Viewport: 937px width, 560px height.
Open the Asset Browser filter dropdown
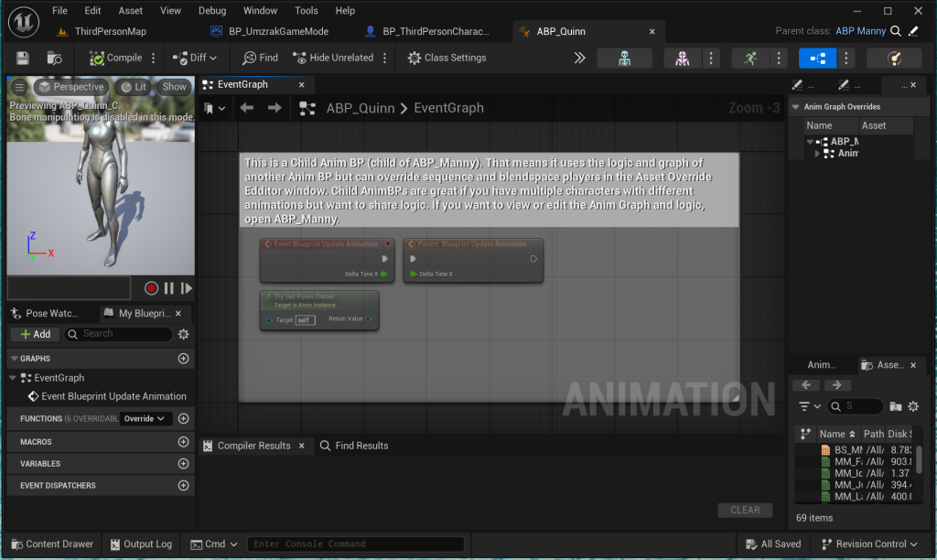coord(810,407)
